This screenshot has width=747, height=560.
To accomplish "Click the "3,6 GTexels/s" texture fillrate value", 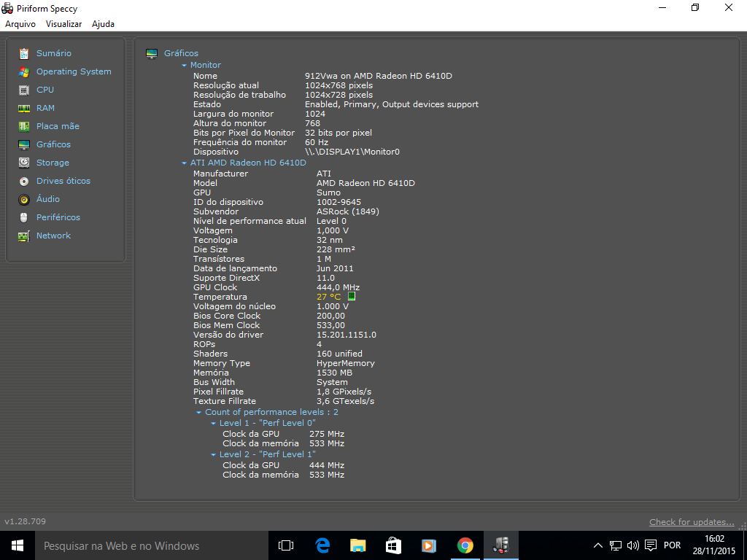I will click(345, 401).
